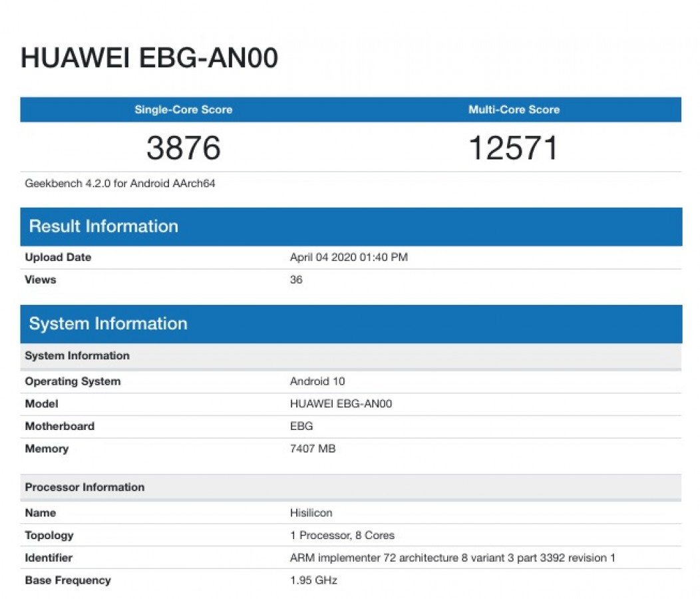Click the Result Information section header

(351, 226)
